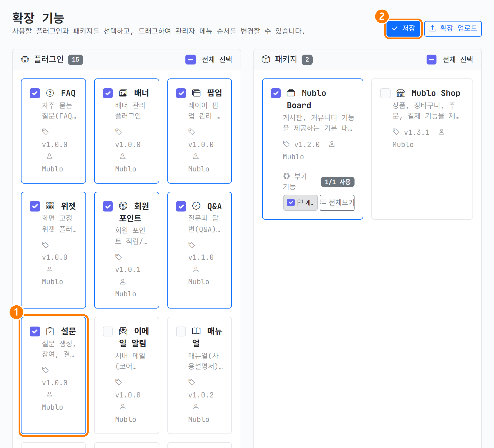Uncheck the Q&A plugin checkbox
This screenshot has width=494, height=448.
[181, 206]
